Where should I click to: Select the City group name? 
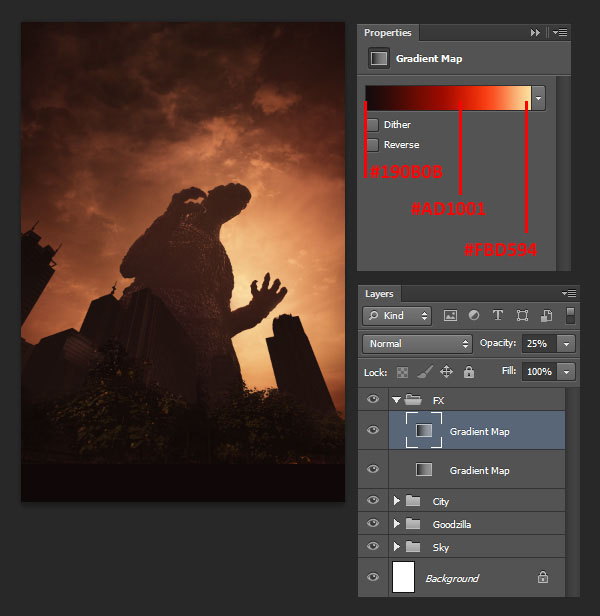pyautogui.click(x=440, y=502)
